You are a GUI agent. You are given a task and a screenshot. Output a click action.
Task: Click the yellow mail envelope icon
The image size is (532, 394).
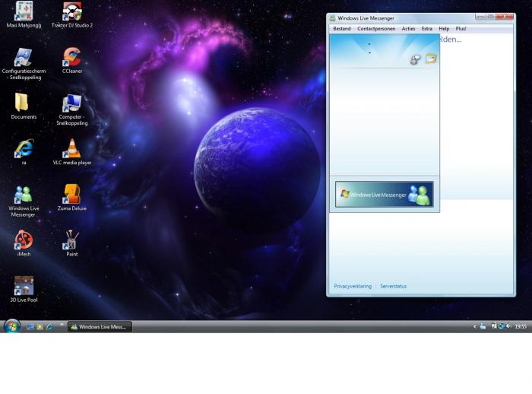(431, 59)
